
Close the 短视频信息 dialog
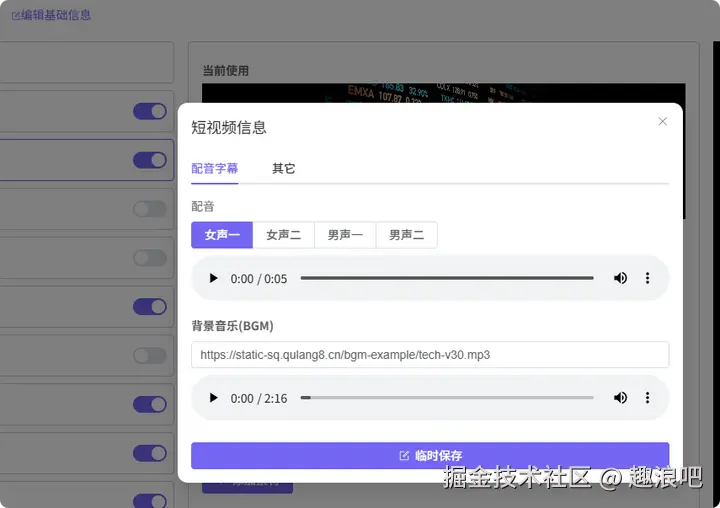(x=662, y=121)
